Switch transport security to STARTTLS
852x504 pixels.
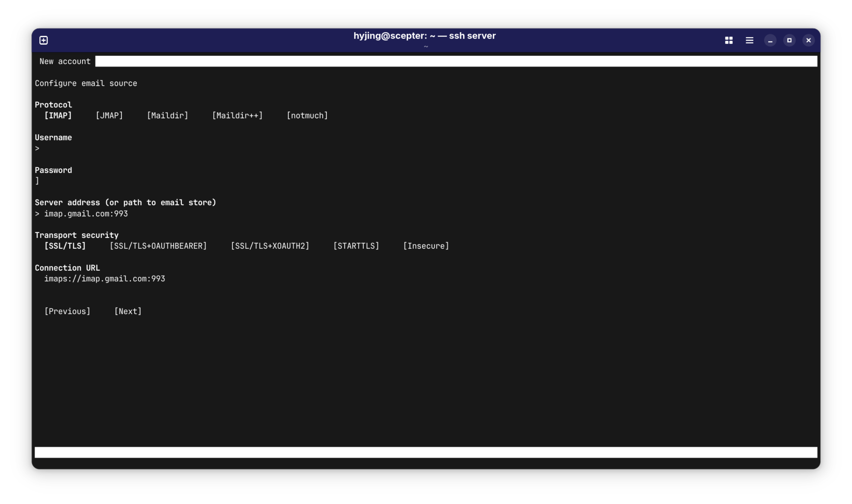tap(356, 246)
